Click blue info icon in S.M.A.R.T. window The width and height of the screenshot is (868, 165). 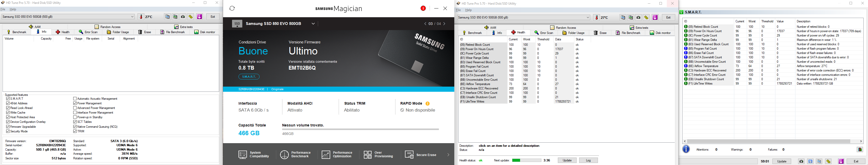tap(686, 149)
